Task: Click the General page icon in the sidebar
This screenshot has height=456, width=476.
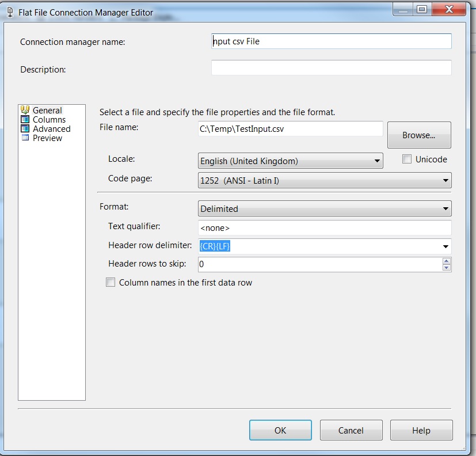Action: [25, 110]
